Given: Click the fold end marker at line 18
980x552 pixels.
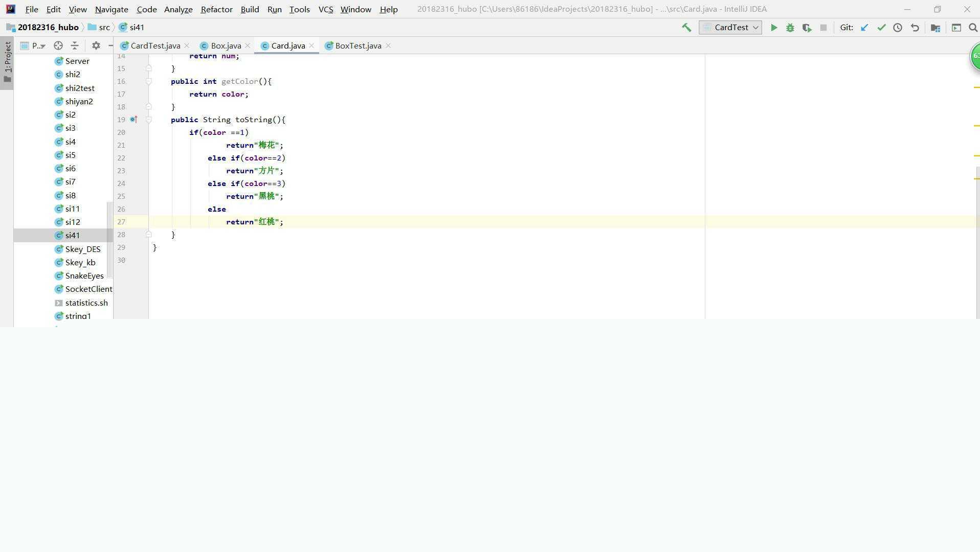Looking at the screenshot, I should [148, 106].
